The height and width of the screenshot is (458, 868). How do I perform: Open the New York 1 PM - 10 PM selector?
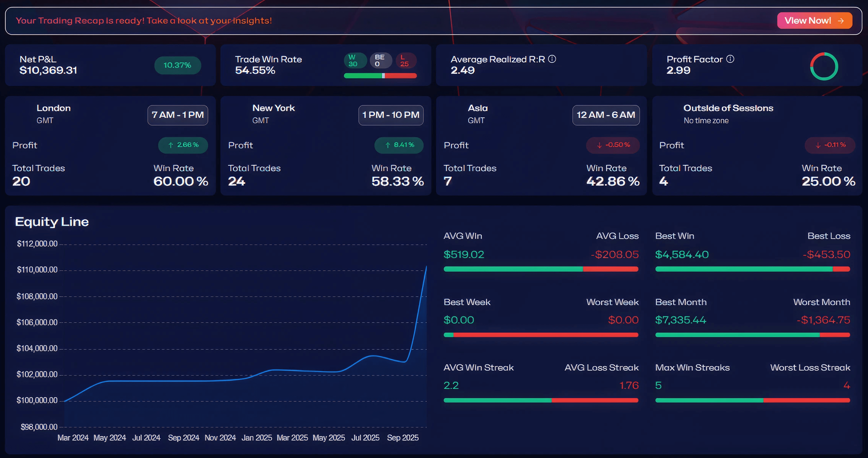(x=390, y=115)
